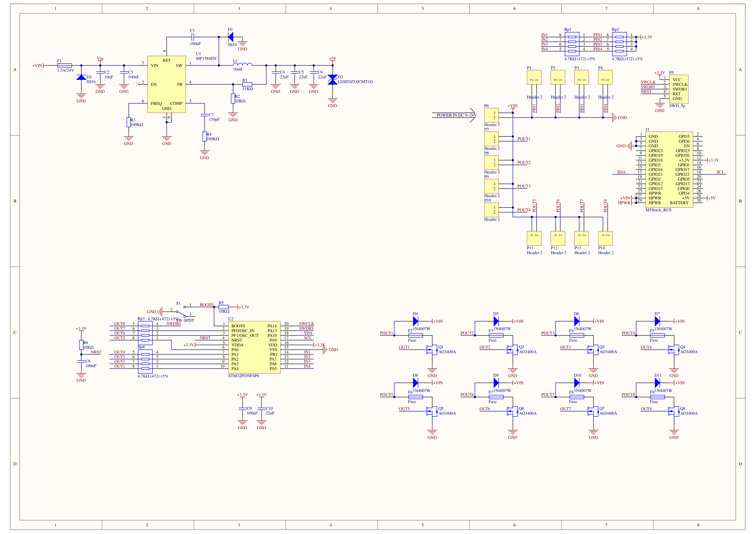The width and height of the screenshot is (756, 534).
Task: Select the J1 M5Stack_BUS connector body
Action: 669,170
